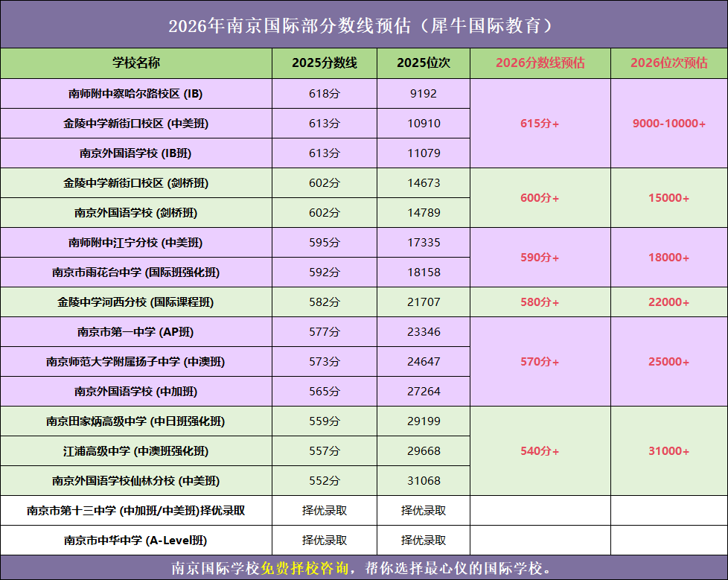Click the 21707 rank cell

point(424,302)
